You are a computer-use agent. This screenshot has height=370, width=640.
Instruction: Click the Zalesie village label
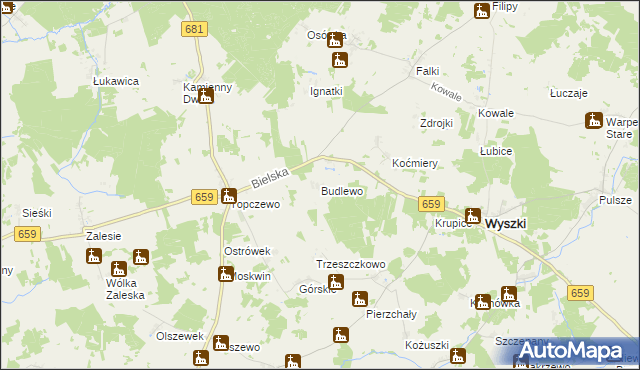click(103, 236)
